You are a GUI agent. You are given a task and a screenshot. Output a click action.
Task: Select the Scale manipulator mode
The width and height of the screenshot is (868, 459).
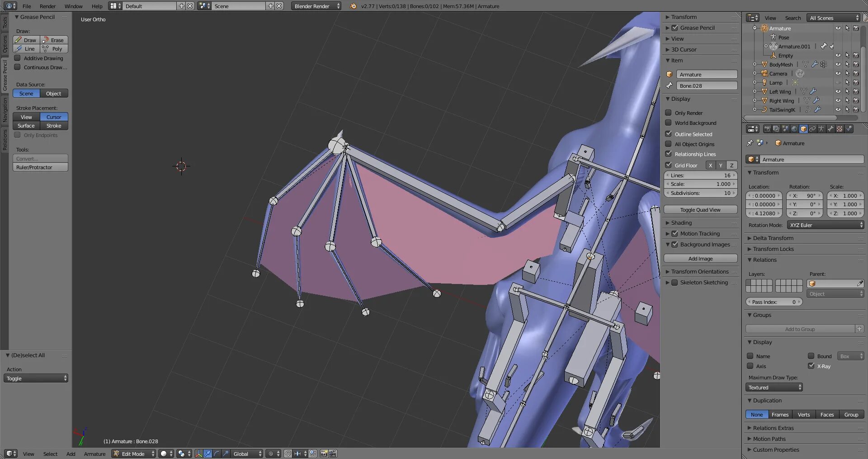pos(225,454)
